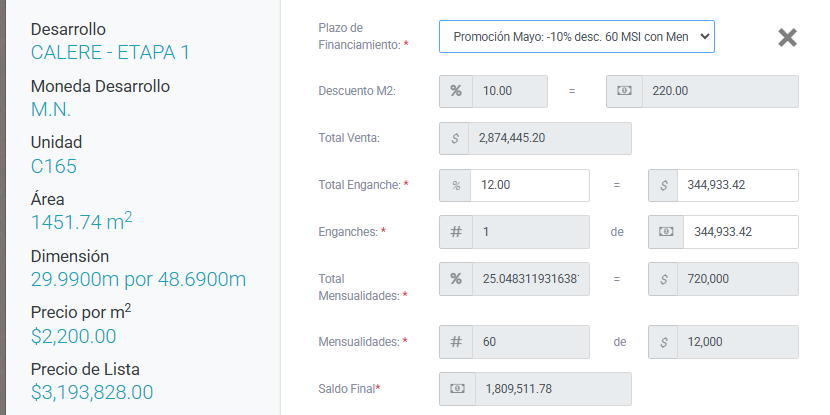Edit the Enganches amount 344,933.42 field

tap(741, 232)
